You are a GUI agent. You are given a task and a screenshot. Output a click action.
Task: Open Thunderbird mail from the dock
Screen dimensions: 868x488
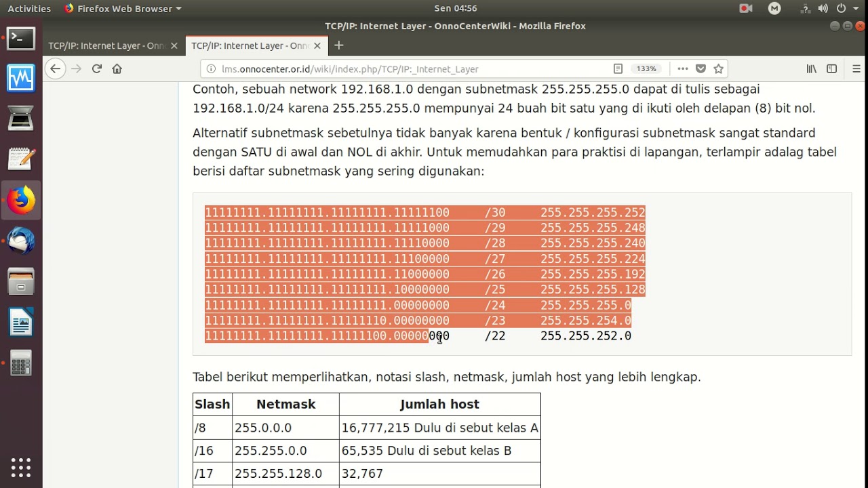[21, 241]
